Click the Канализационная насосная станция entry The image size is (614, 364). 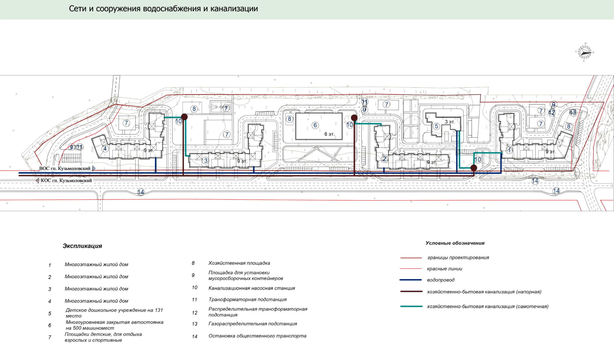pos(251,288)
